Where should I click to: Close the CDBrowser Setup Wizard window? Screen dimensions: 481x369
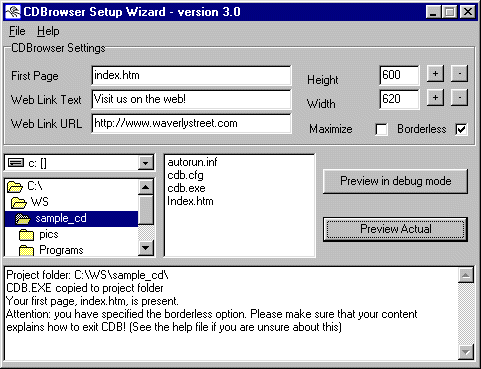468,12
